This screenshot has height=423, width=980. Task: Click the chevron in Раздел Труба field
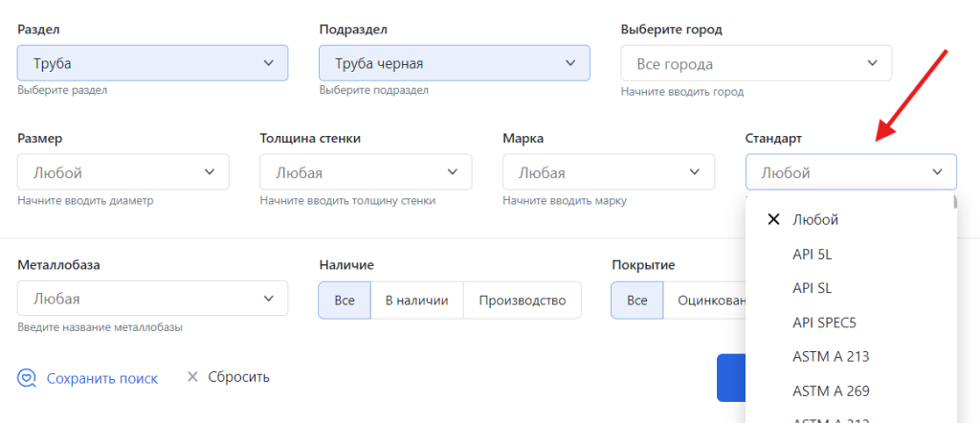coord(268,63)
